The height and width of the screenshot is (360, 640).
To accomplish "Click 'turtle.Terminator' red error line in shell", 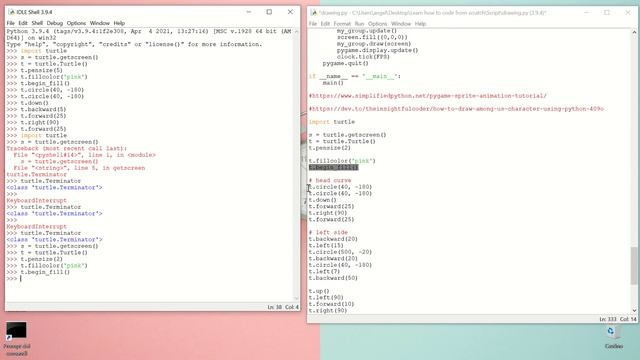I will (37, 175).
